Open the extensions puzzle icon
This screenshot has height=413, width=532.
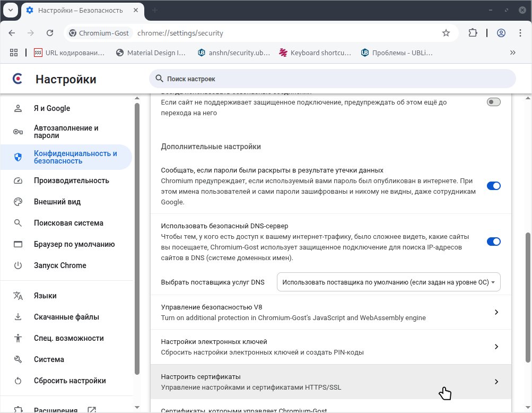pyautogui.click(x=472, y=32)
